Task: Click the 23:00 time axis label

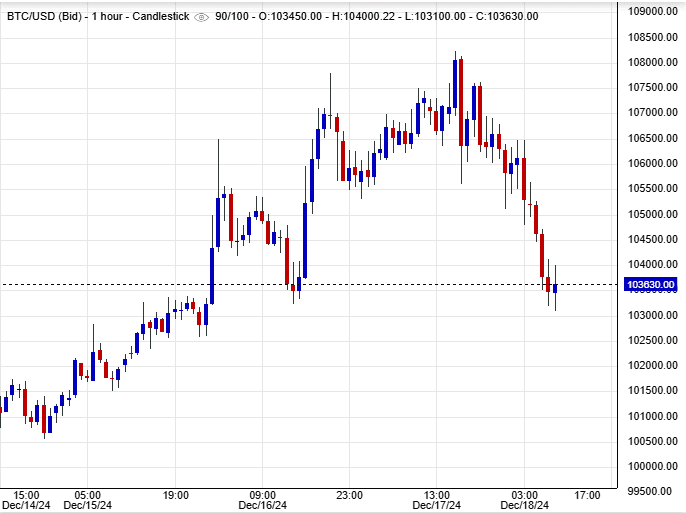Action: pyautogui.click(x=350, y=494)
